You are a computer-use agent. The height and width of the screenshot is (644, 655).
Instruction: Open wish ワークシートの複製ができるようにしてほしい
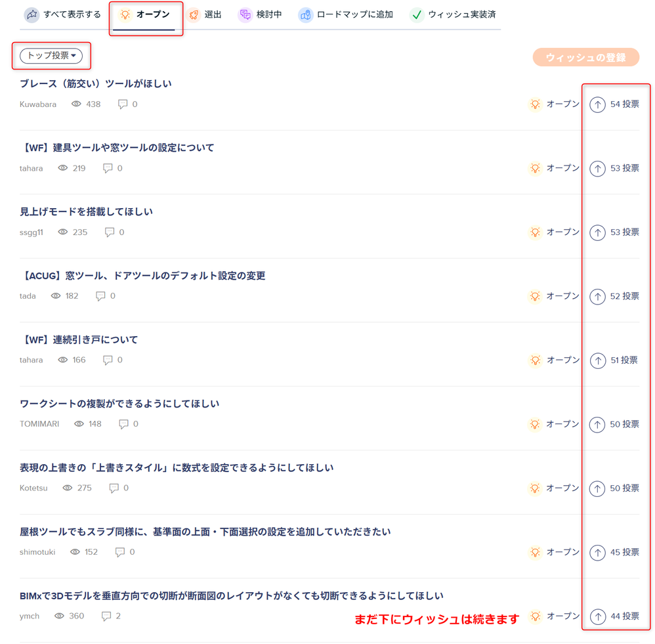(119, 403)
